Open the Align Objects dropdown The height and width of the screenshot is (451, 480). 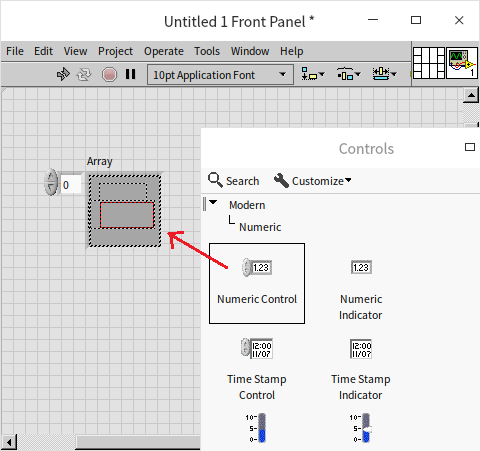(313, 74)
